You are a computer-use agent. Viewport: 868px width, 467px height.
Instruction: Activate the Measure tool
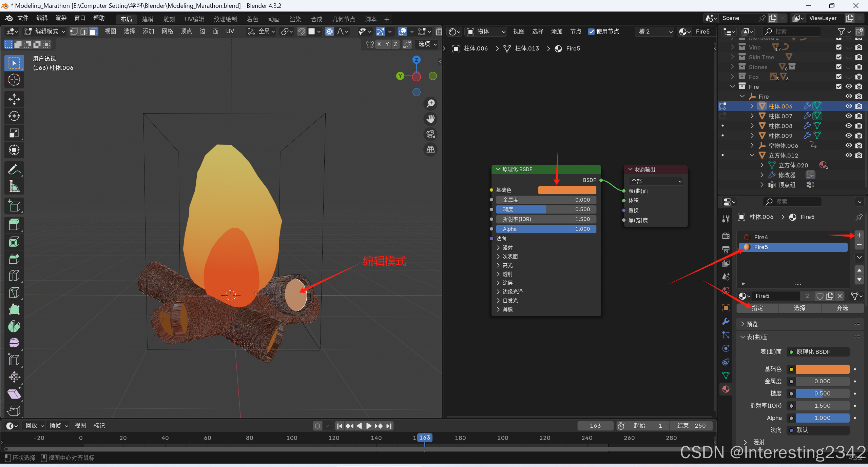[x=14, y=186]
